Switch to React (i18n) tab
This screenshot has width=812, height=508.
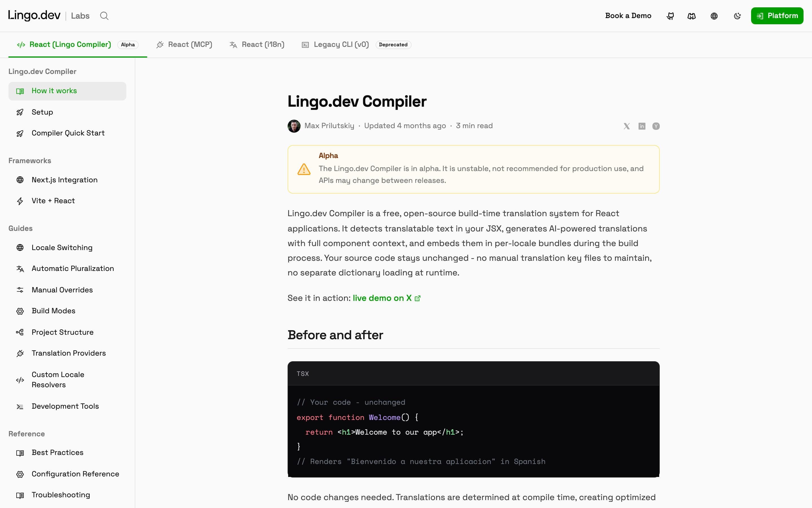click(257, 44)
